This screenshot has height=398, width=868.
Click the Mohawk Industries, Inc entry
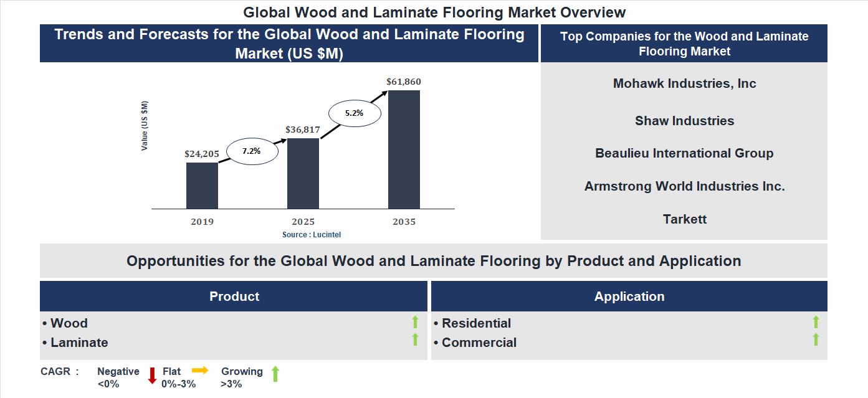[684, 83]
